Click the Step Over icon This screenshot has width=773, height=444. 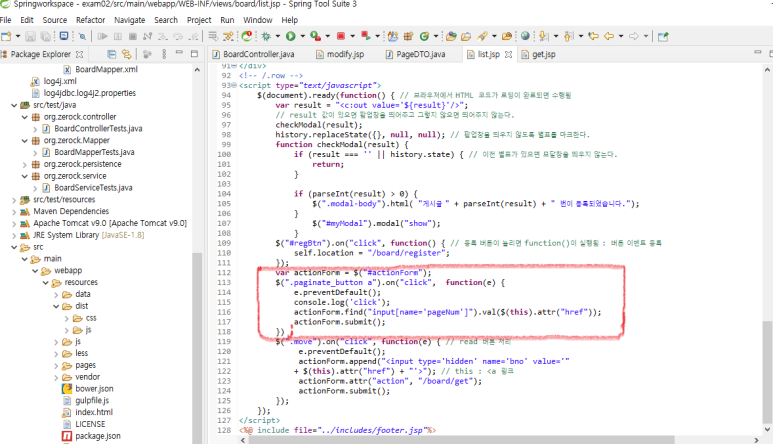178,36
